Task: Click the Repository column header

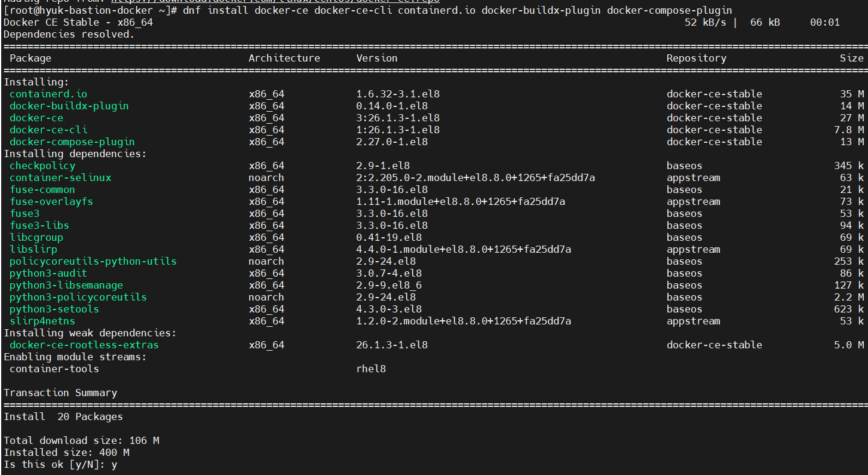Action: click(696, 58)
